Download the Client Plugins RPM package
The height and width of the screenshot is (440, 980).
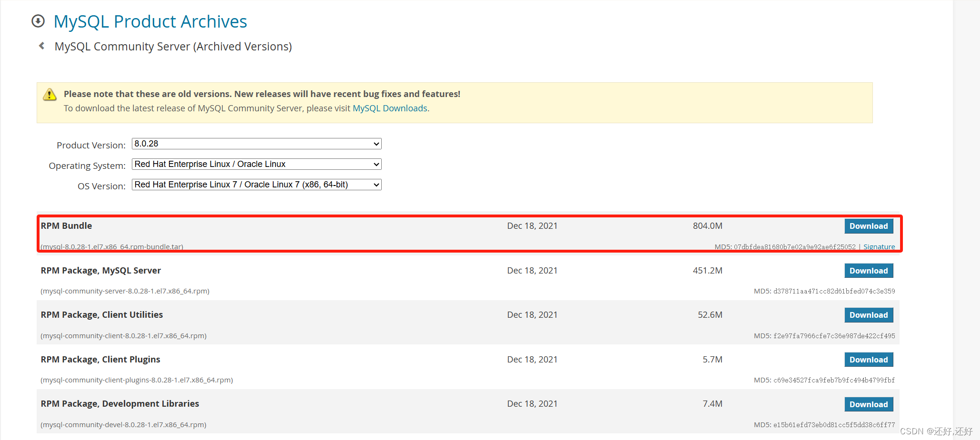(x=869, y=360)
